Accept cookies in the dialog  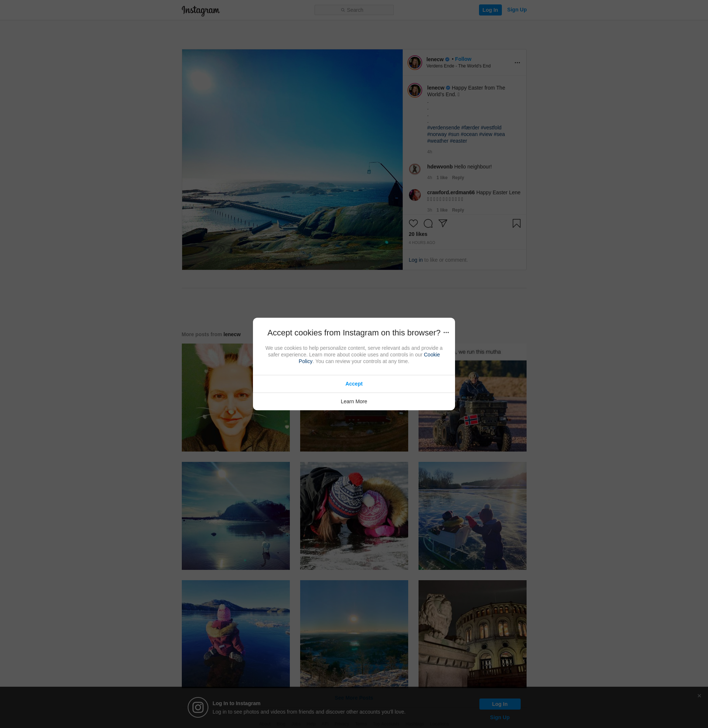coord(354,384)
